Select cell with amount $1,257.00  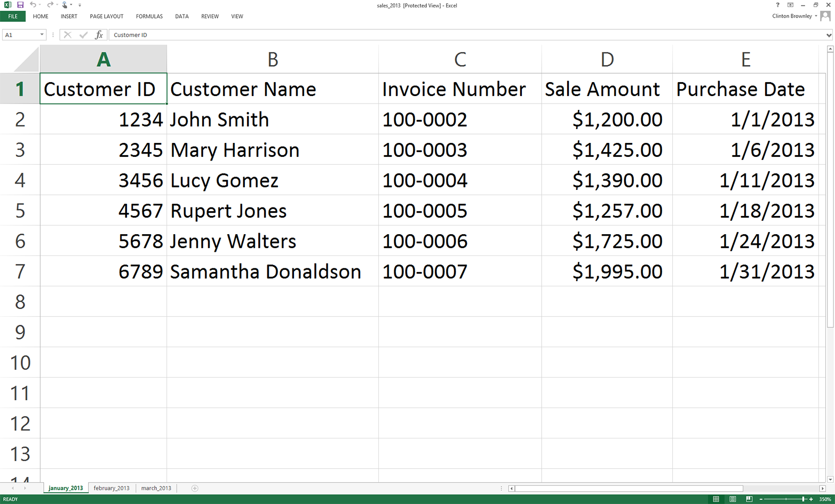pyautogui.click(x=607, y=211)
